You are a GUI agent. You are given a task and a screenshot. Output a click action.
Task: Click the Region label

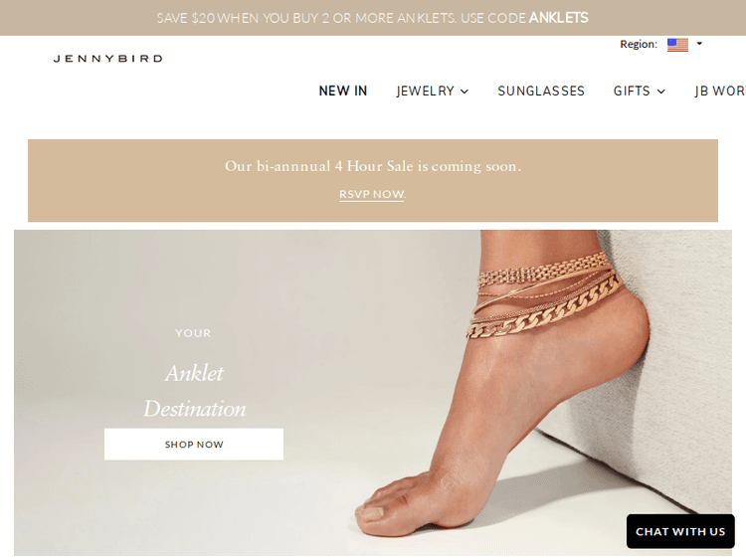coord(639,44)
